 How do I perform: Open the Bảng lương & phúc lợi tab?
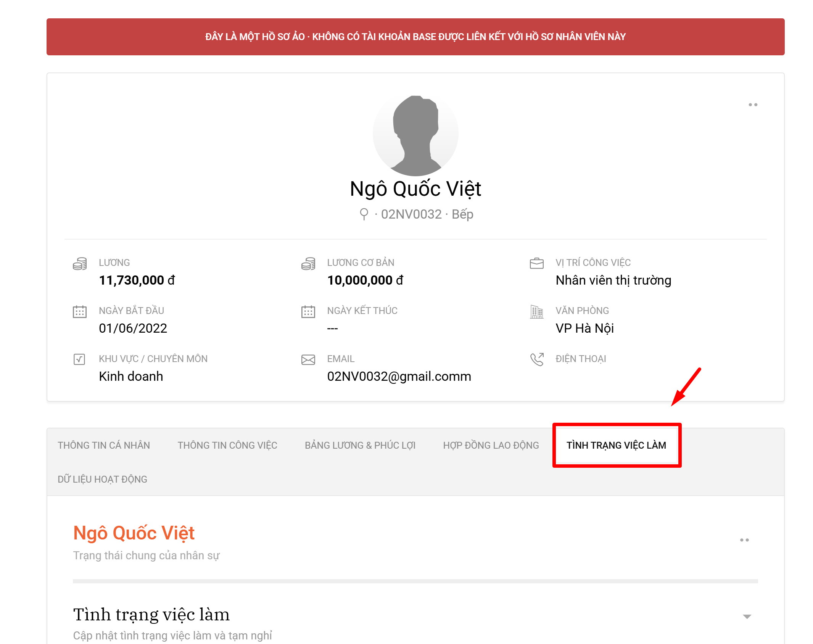point(360,445)
